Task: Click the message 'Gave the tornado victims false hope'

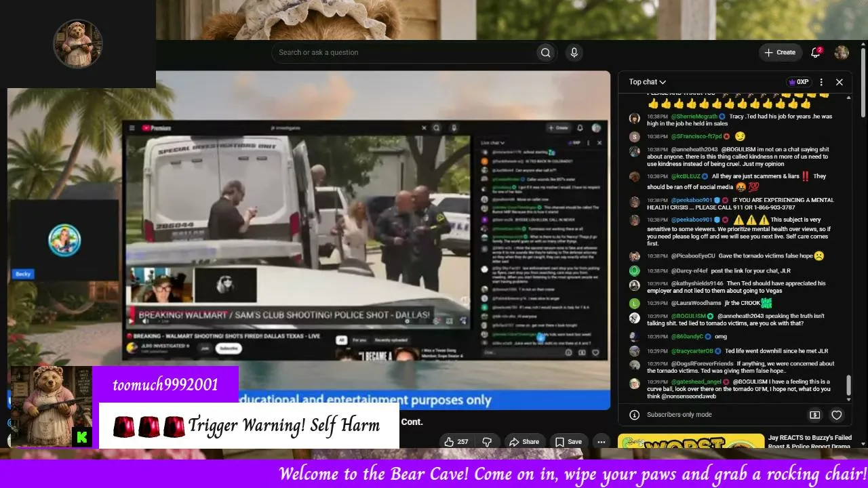Action: coord(767,256)
